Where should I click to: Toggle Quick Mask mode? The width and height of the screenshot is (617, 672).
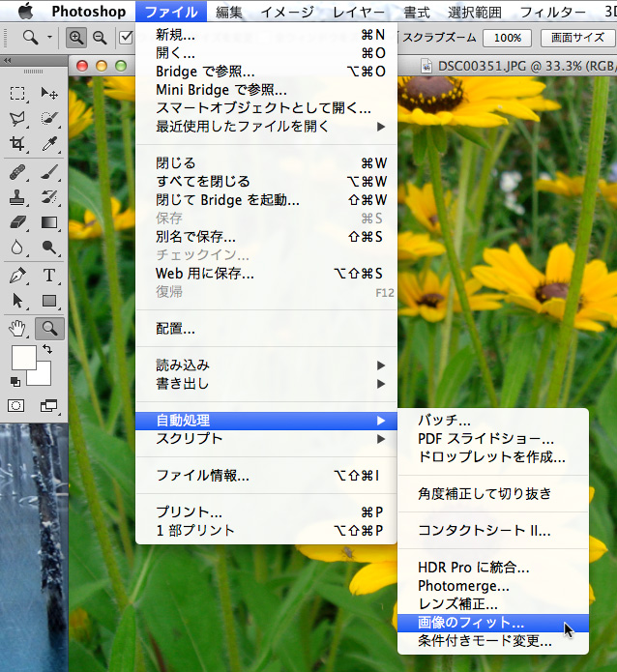(16, 405)
